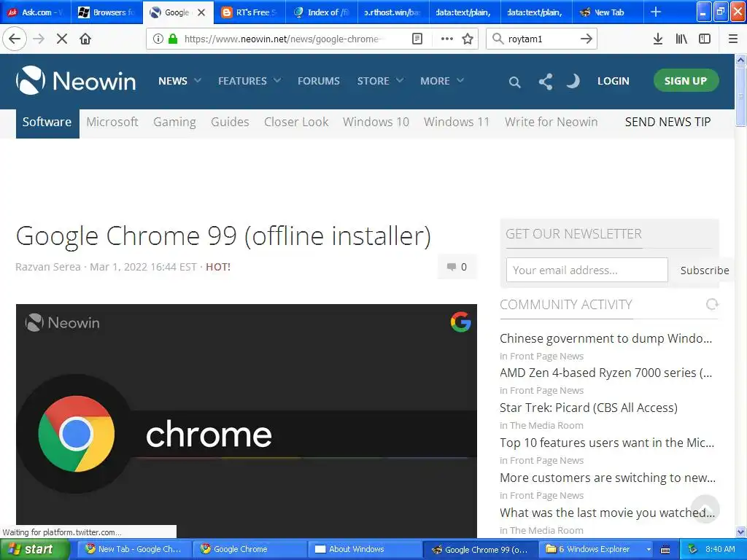The image size is (747, 560).
Task: Open the browser hamburger menu
Action: tap(733, 39)
